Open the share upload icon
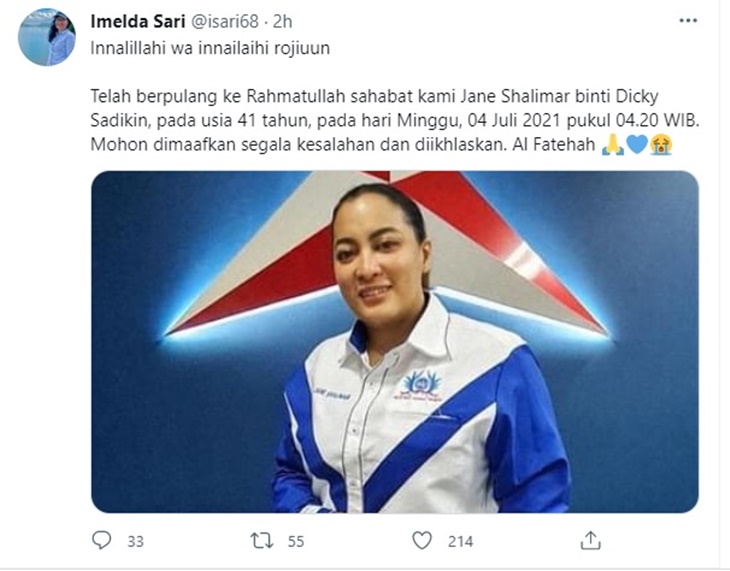Screen dimensions: 730x571 pyautogui.click(x=590, y=540)
